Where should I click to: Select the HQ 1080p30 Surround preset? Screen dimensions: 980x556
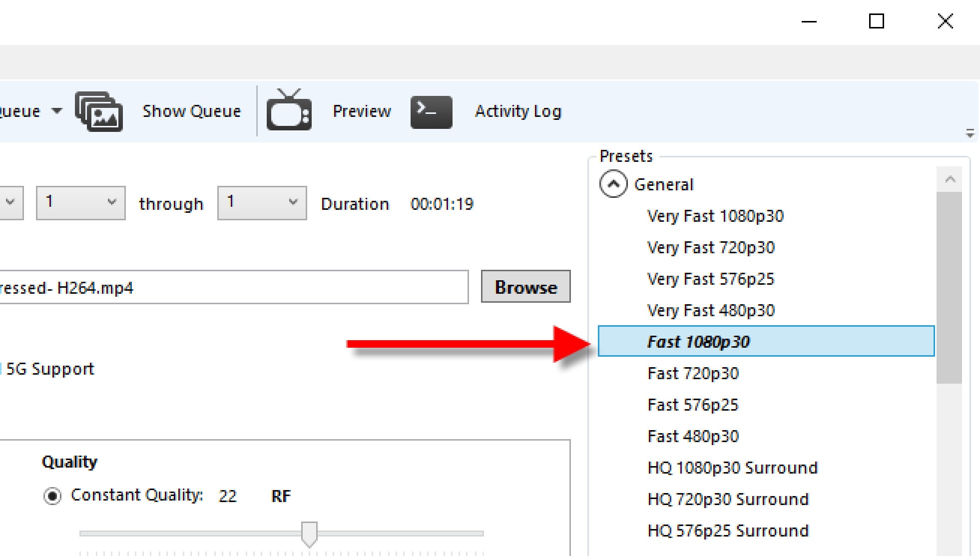[x=732, y=468]
